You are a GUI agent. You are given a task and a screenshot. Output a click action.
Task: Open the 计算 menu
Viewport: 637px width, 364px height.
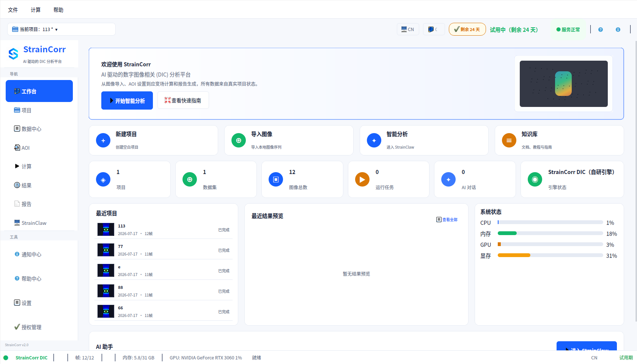[x=36, y=10]
